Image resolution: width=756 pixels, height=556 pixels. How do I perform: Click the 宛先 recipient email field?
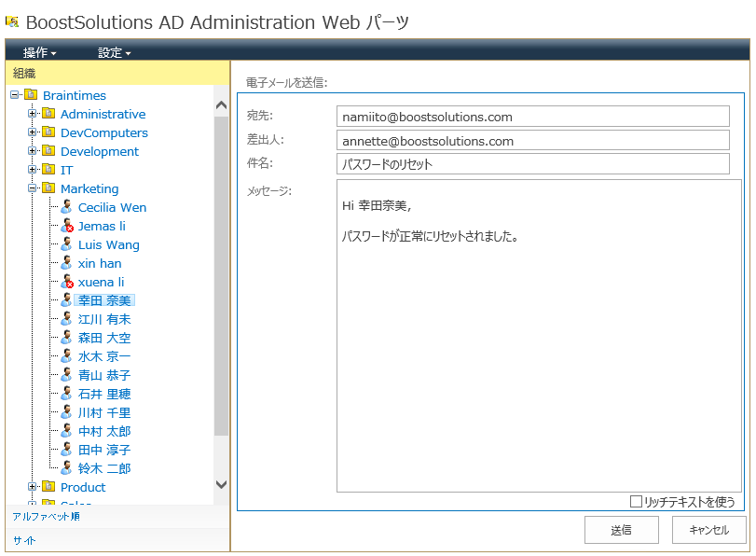pos(533,117)
